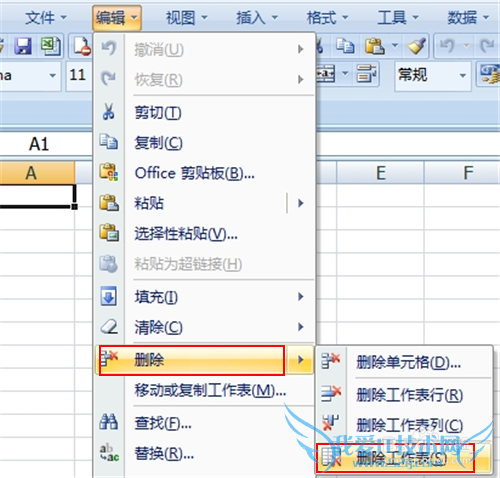The height and width of the screenshot is (478, 500).
Task: Open the 填充(I) submenu
Action: click(x=205, y=296)
